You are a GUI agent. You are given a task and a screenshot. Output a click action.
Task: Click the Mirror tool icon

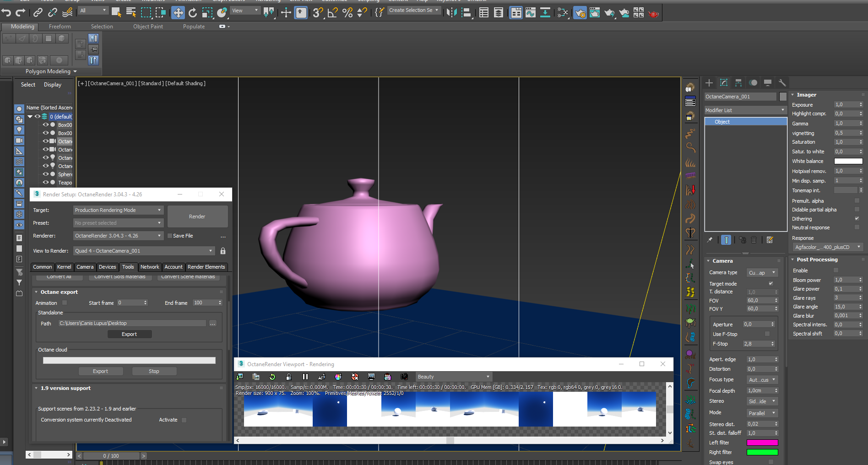pyautogui.click(x=451, y=12)
